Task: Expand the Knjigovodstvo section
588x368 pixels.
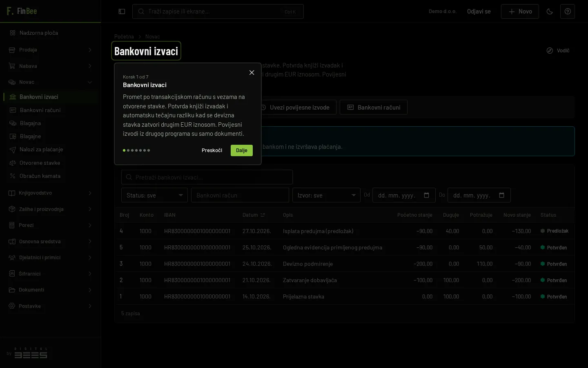Action: [50, 193]
